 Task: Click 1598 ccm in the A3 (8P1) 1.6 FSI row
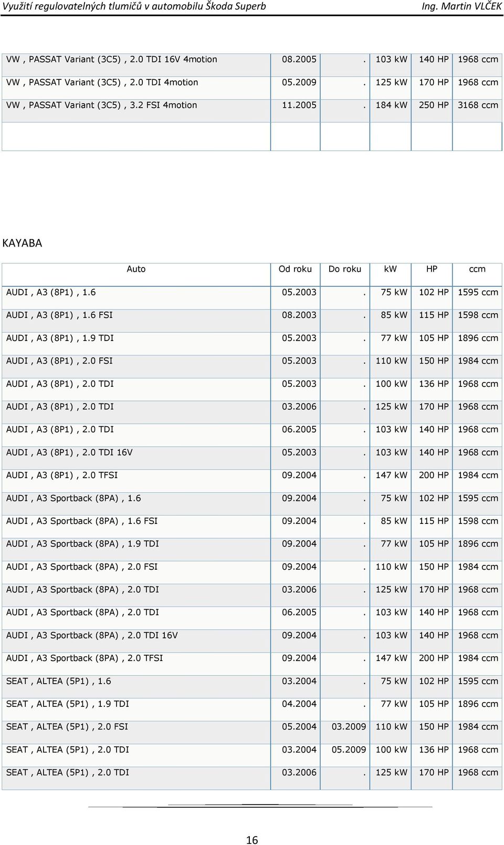478,315
